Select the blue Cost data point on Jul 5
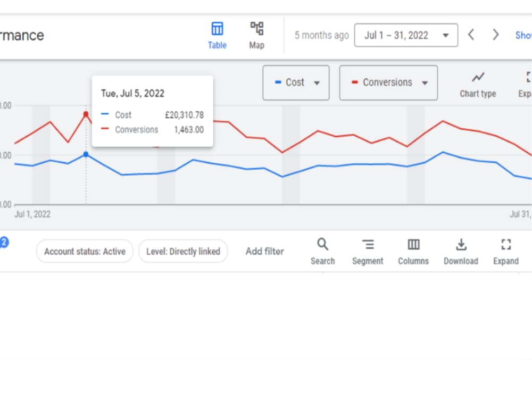 point(86,154)
